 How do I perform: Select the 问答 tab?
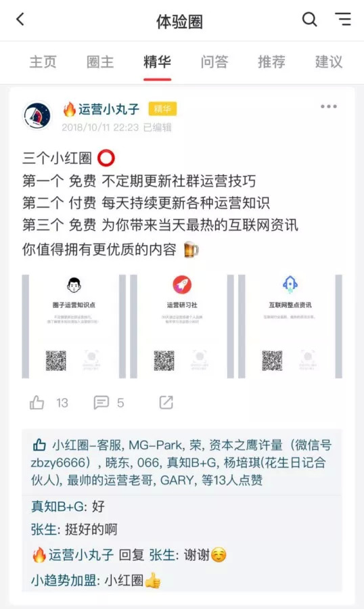214,62
